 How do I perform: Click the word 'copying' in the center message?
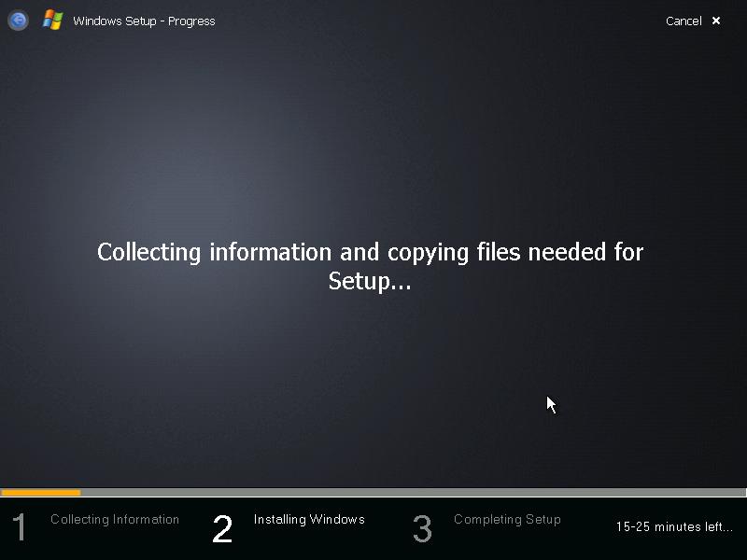tap(426, 253)
